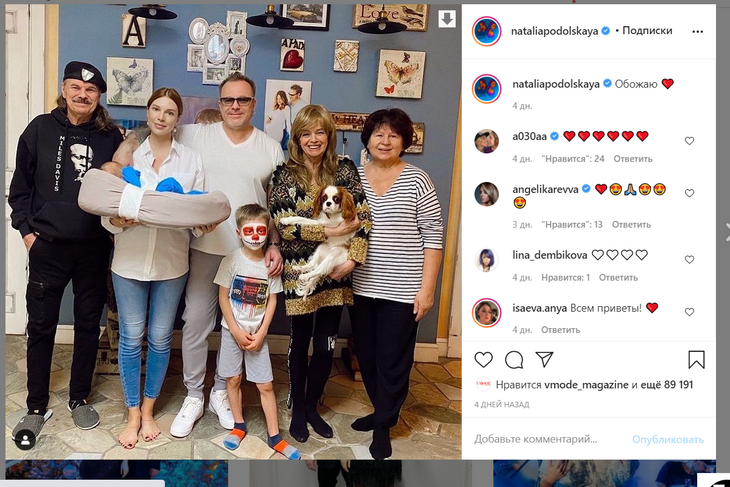Image resolution: width=730 pixels, height=487 pixels.
Task: Open the comment bubble icon
Action: (x=514, y=359)
